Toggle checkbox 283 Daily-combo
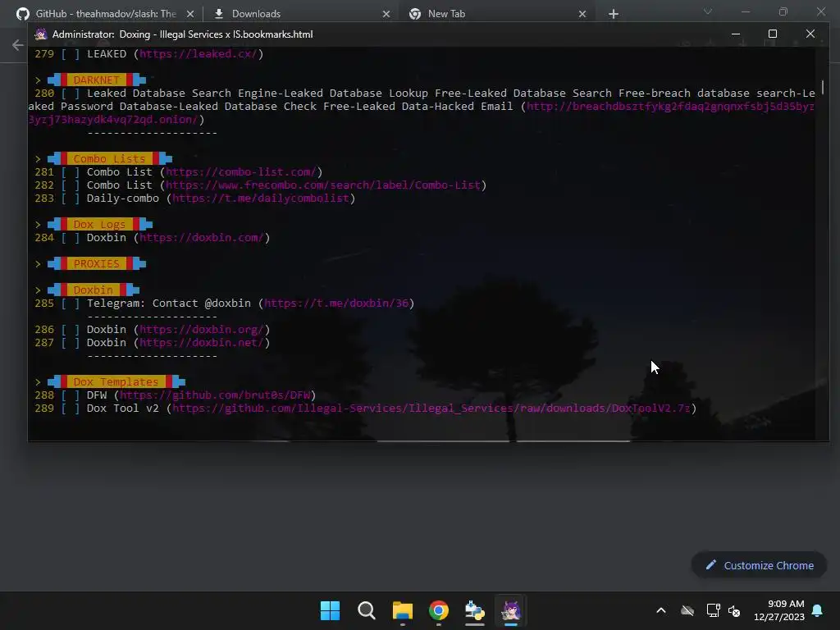The width and height of the screenshot is (840, 630). (x=71, y=199)
